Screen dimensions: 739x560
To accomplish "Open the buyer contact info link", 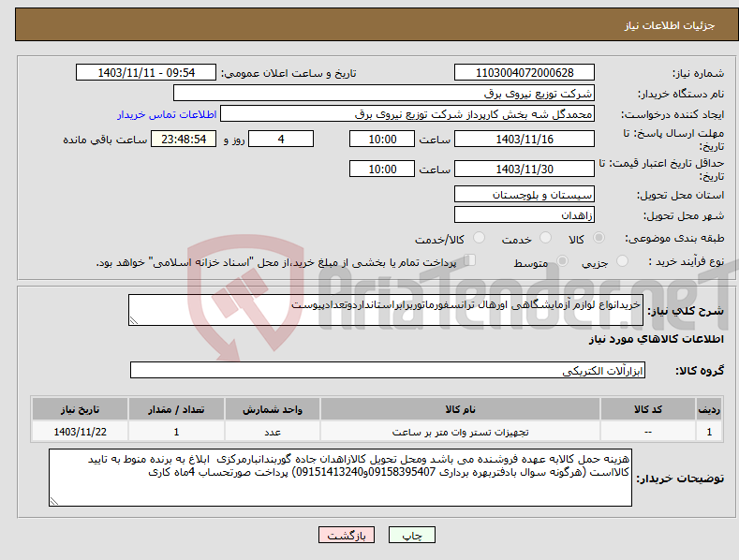I will pyautogui.click(x=167, y=114).
